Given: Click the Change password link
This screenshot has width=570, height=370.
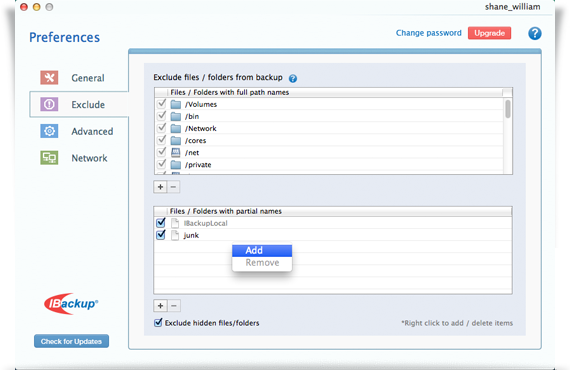Looking at the screenshot, I should pos(429,33).
